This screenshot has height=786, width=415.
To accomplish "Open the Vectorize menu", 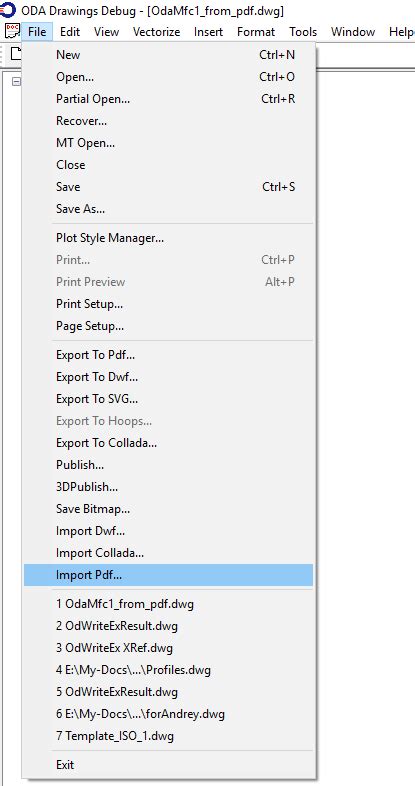I will [156, 32].
